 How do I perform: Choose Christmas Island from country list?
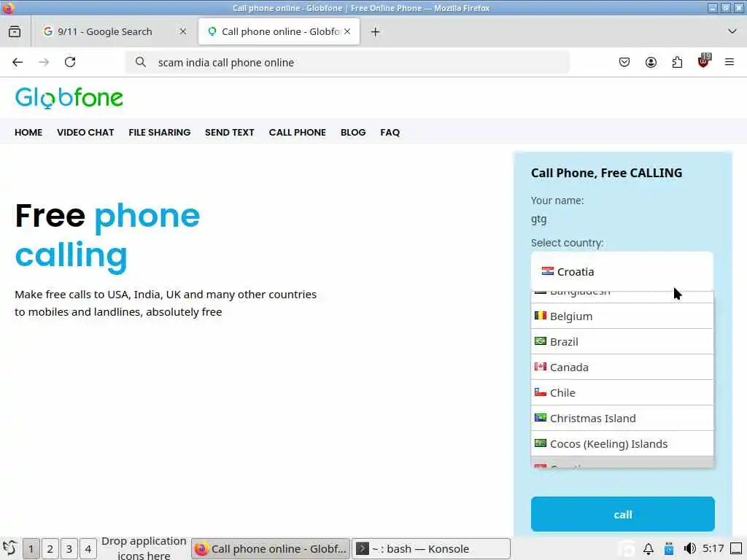click(x=622, y=418)
